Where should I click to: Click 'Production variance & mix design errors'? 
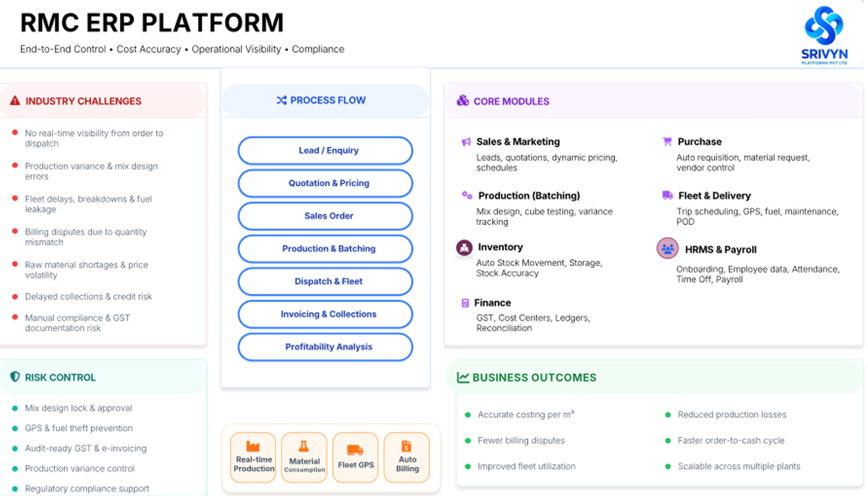coord(92,171)
